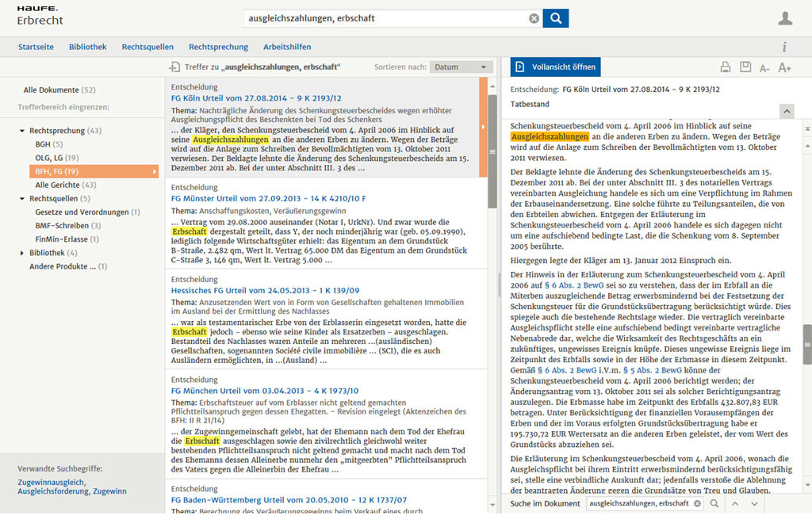Click related term Ausgleichsforderung
Image resolution: width=812 pixels, height=531 pixels.
(53, 491)
